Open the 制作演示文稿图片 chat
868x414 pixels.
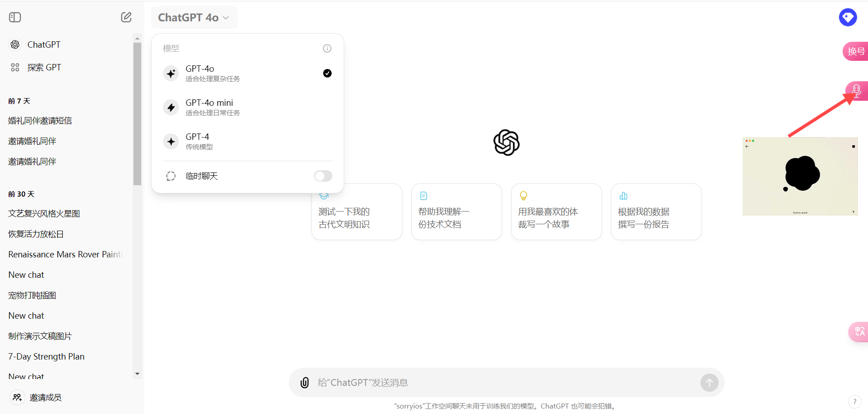coord(40,336)
